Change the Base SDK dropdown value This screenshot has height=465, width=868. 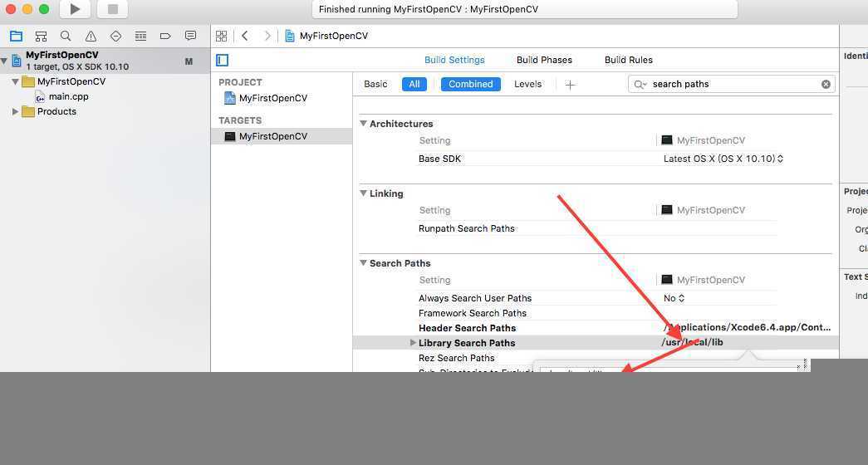(723, 159)
